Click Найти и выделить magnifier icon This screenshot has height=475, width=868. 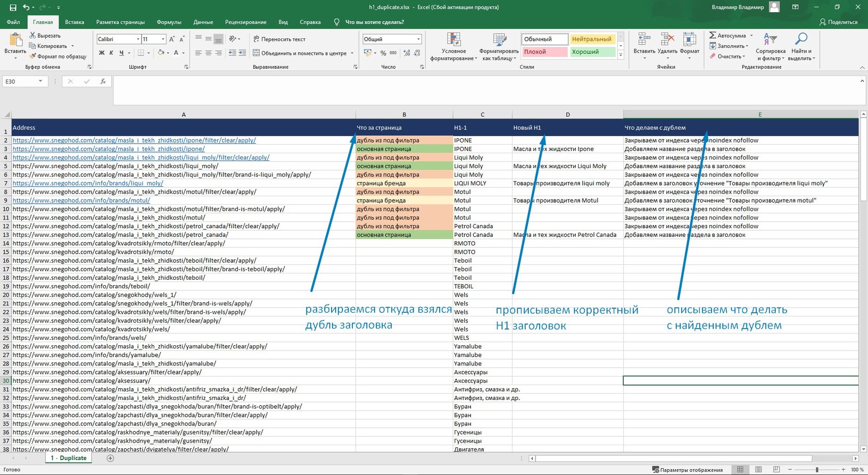click(800, 39)
